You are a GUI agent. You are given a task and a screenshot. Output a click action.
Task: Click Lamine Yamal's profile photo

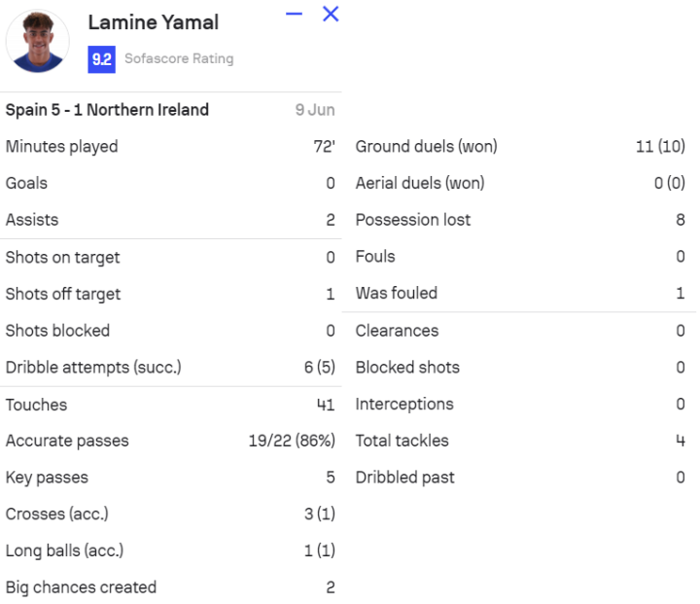click(38, 41)
